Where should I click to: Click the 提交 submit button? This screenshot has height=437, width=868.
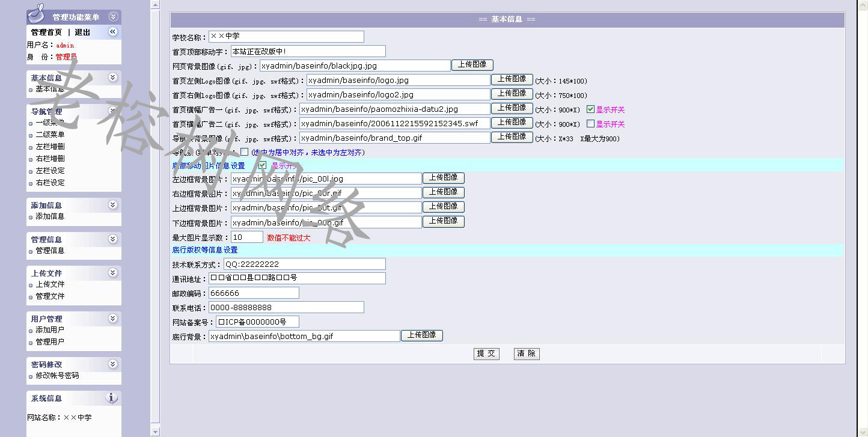pos(486,353)
